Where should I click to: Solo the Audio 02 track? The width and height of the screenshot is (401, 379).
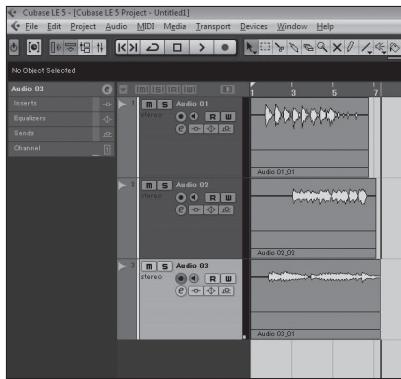(x=164, y=185)
